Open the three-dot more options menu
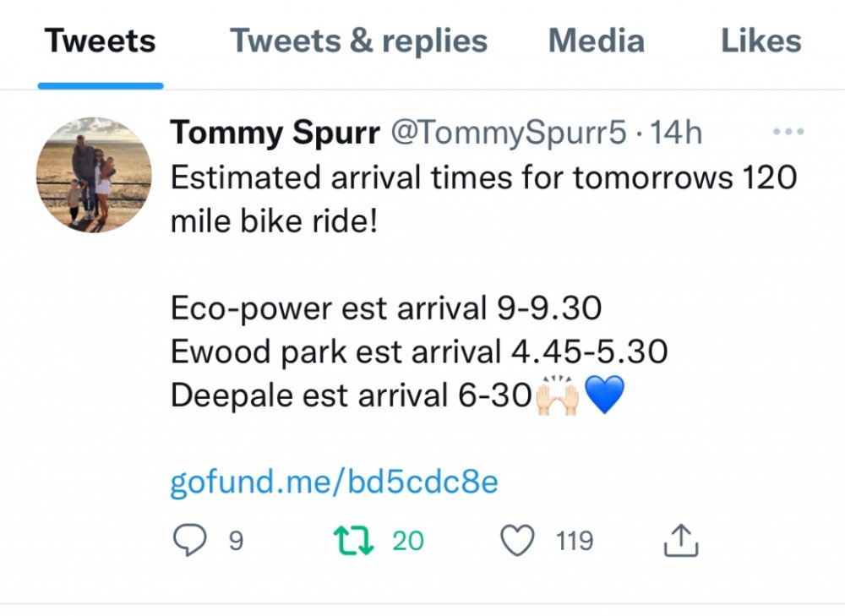 (x=788, y=133)
